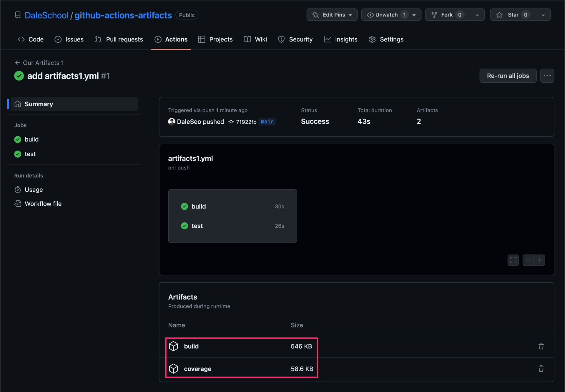Viewport: 565px width, 392px height.
Task: Click the repository book icon beside DaleSchool
Action: point(18,15)
